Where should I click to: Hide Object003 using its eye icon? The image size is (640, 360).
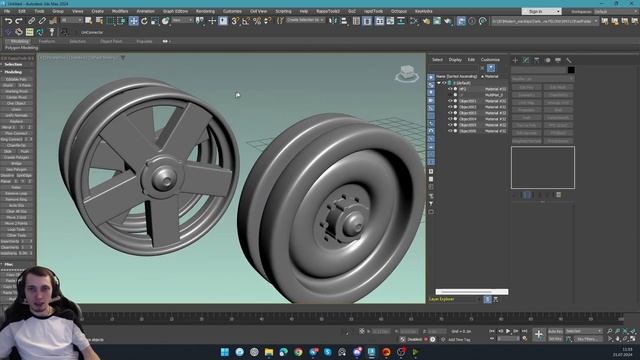click(450, 113)
